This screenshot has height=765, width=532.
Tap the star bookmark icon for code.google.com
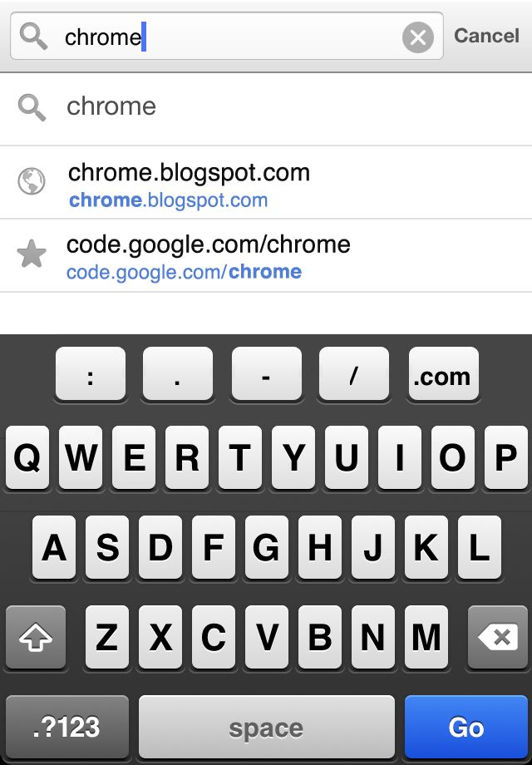click(32, 254)
